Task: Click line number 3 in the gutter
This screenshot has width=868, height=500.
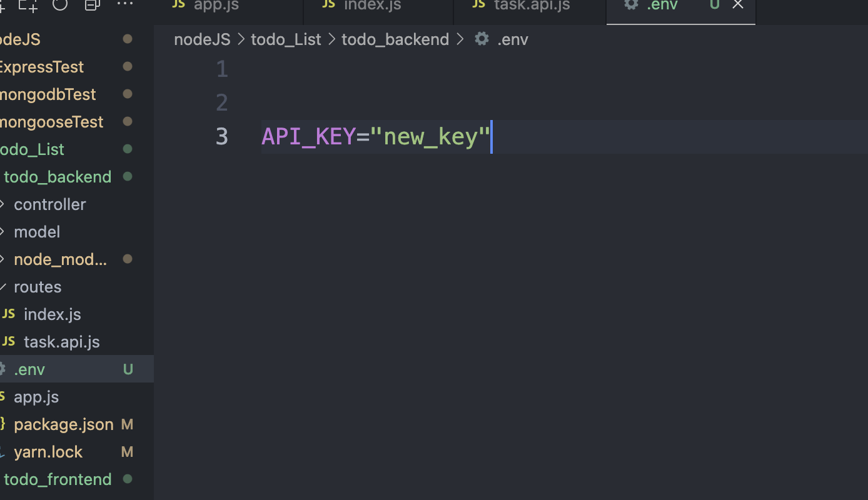Action: click(x=222, y=136)
